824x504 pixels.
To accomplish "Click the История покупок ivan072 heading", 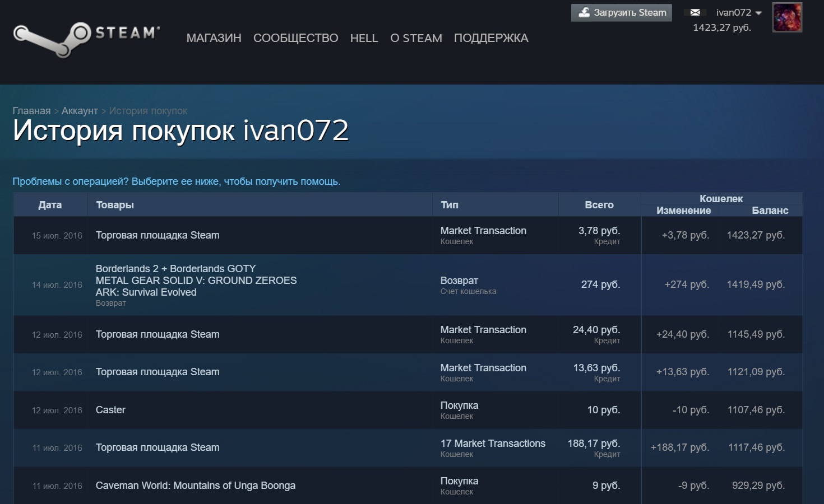I will [180, 130].
